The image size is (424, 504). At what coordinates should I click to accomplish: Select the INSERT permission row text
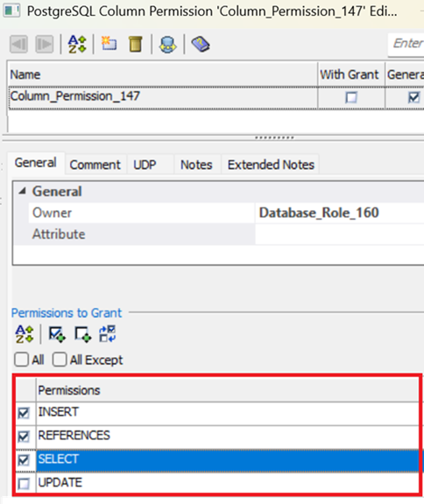(x=58, y=412)
